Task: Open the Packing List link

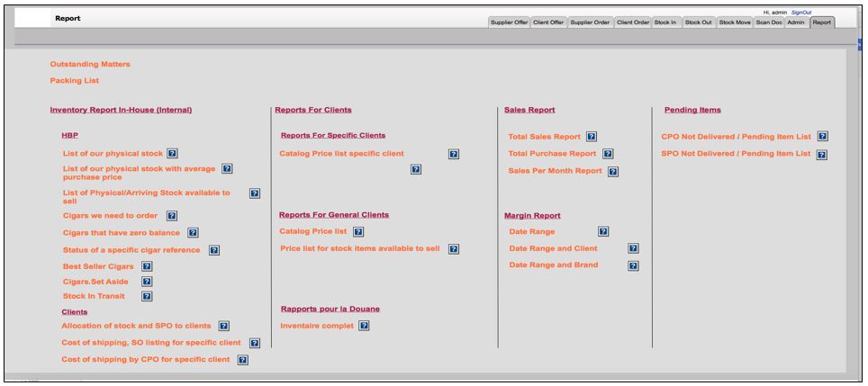Action: (x=75, y=81)
